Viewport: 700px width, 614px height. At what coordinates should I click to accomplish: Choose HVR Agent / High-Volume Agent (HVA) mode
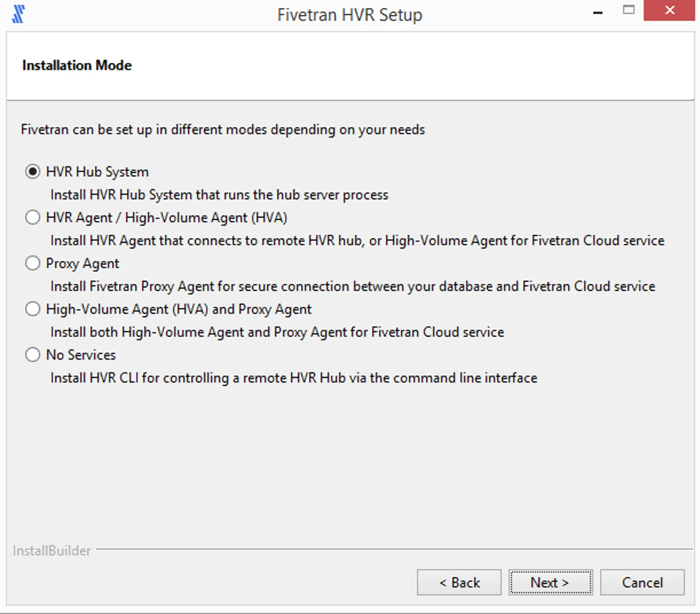coord(33,218)
